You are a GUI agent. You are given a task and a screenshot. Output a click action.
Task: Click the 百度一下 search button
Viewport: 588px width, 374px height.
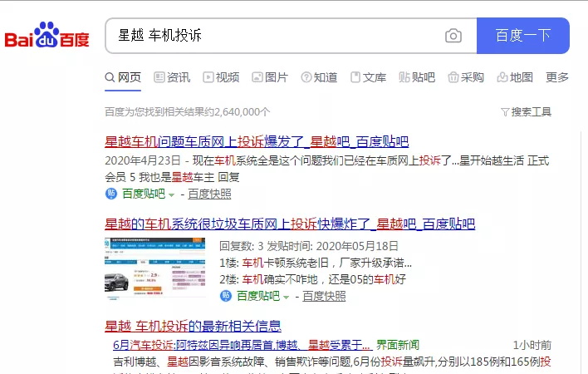click(523, 36)
